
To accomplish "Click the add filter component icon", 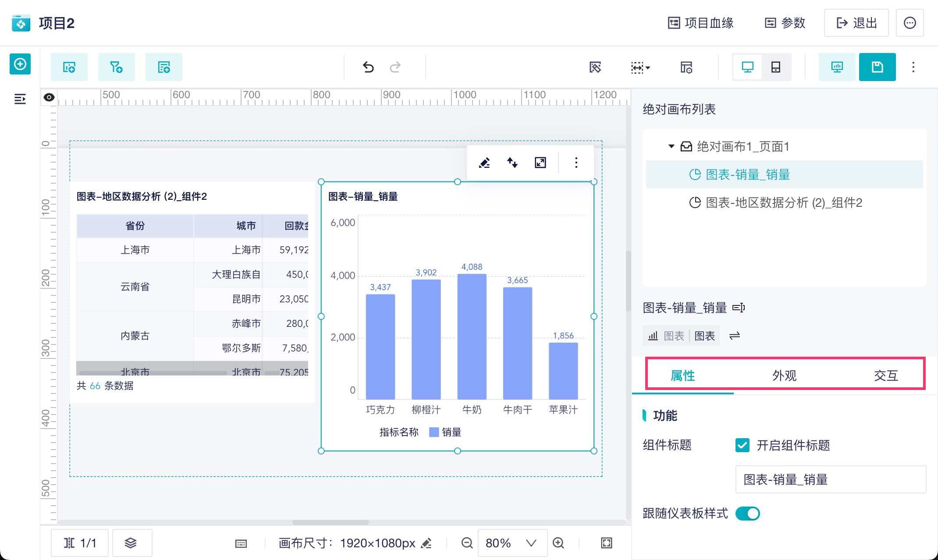I will click(116, 67).
